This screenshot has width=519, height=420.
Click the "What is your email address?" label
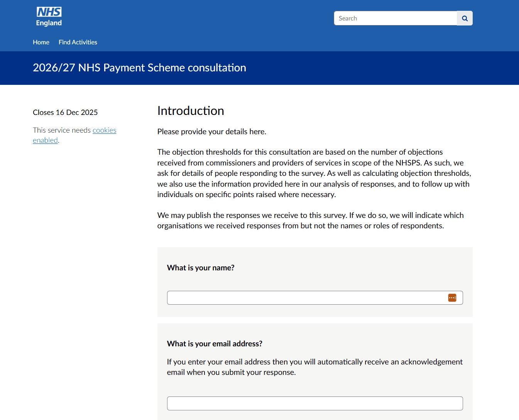215,344
